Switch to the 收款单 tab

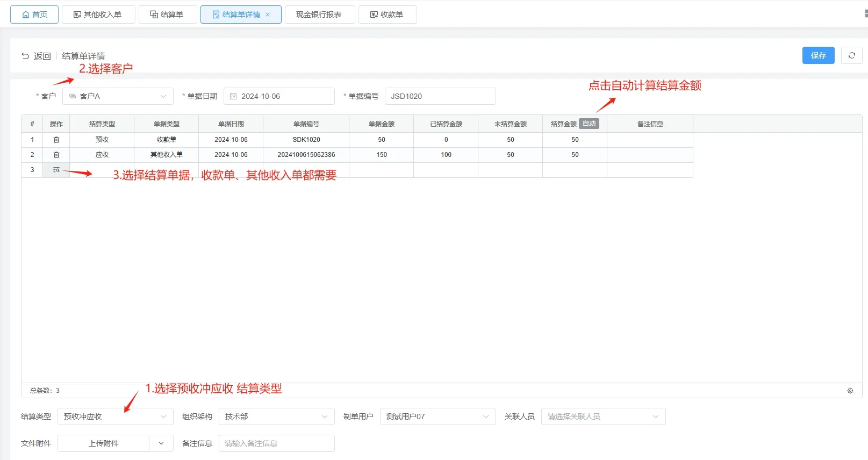pos(388,15)
